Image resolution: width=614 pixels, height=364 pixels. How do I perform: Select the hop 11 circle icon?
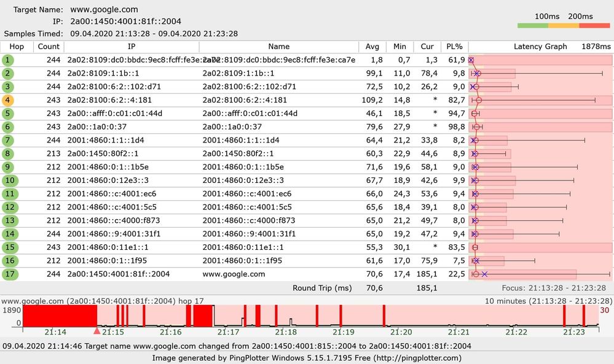coord(10,194)
